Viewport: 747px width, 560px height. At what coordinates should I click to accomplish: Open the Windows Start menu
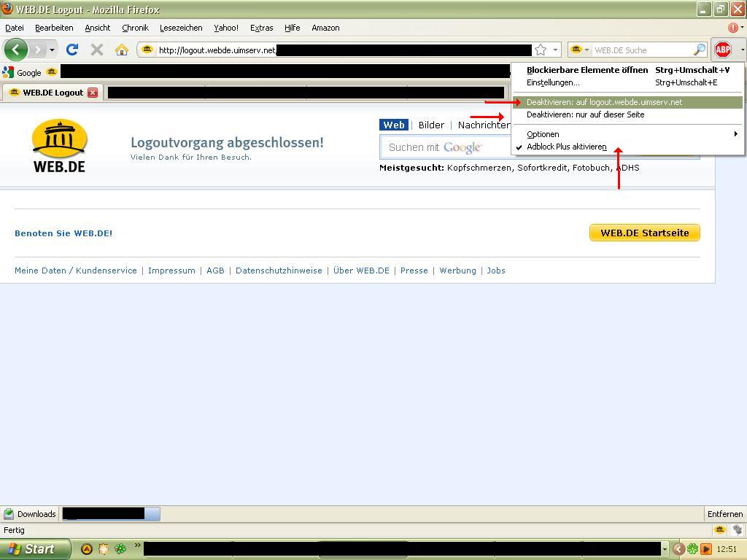pyautogui.click(x=34, y=549)
